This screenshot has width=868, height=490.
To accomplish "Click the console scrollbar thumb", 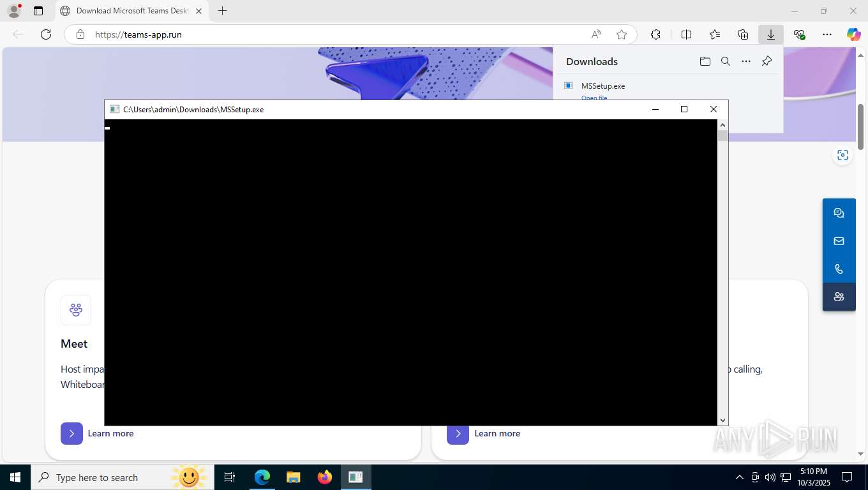I will (x=722, y=136).
